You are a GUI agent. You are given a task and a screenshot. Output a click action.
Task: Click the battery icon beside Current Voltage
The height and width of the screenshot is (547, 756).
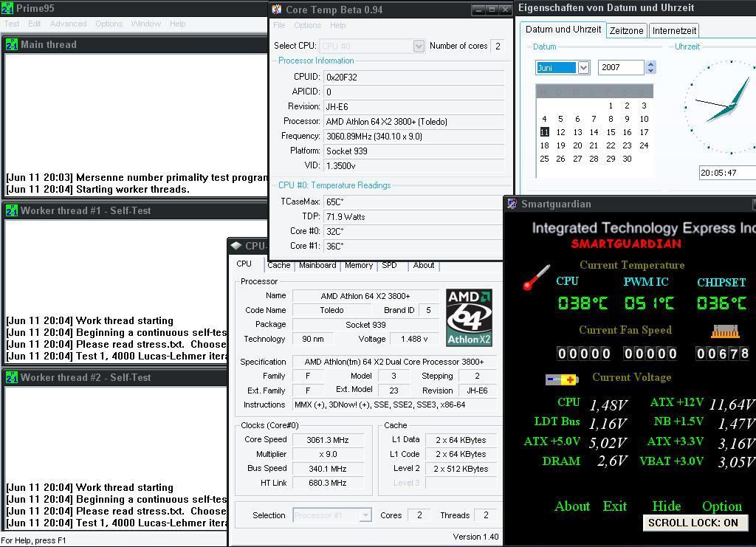coord(562,379)
